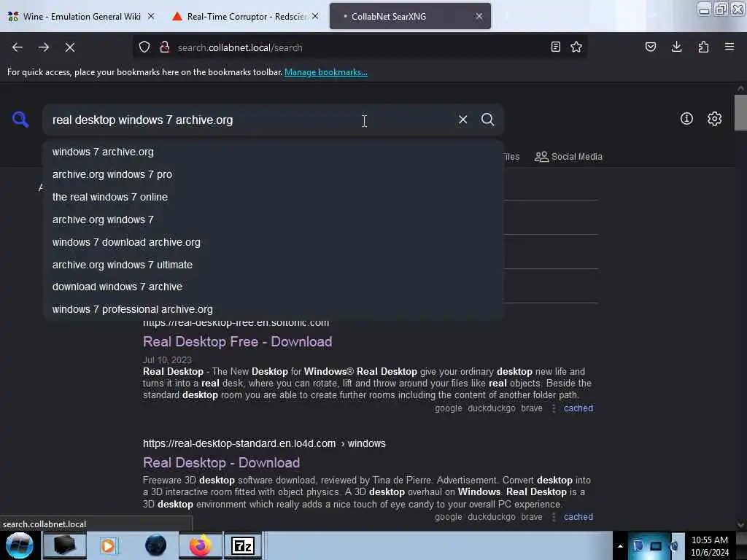Open SearXNG preferences gear
747x560 pixels.
pyautogui.click(x=715, y=119)
